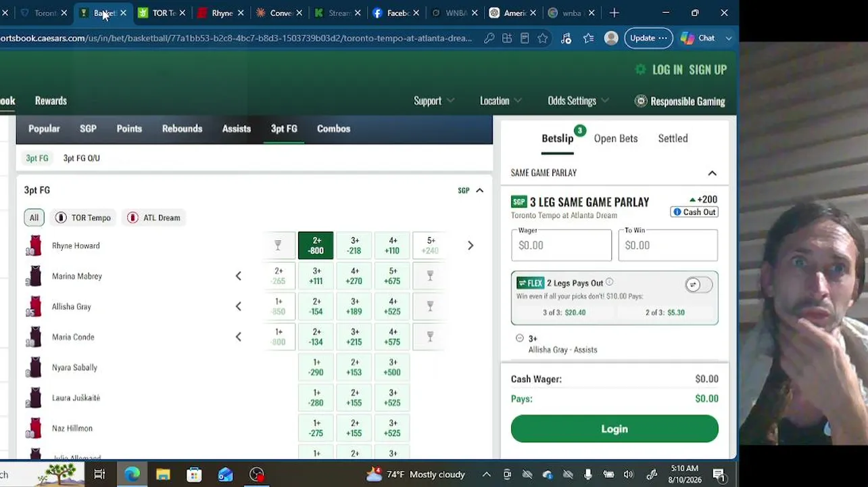The height and width of the screenshot is (487, 868).
Task: Filter players by ATL Dream
Action: point(155,218)
